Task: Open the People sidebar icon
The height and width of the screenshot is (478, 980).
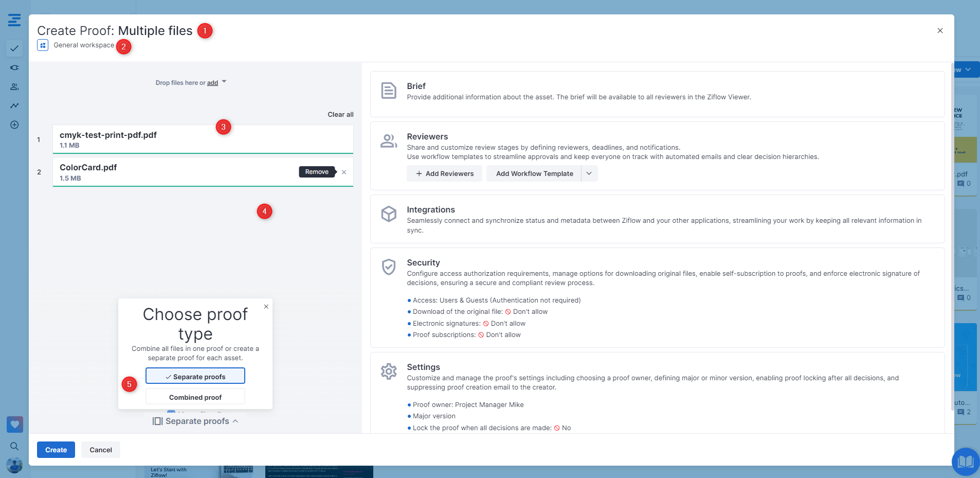Action: pos(14,86)
